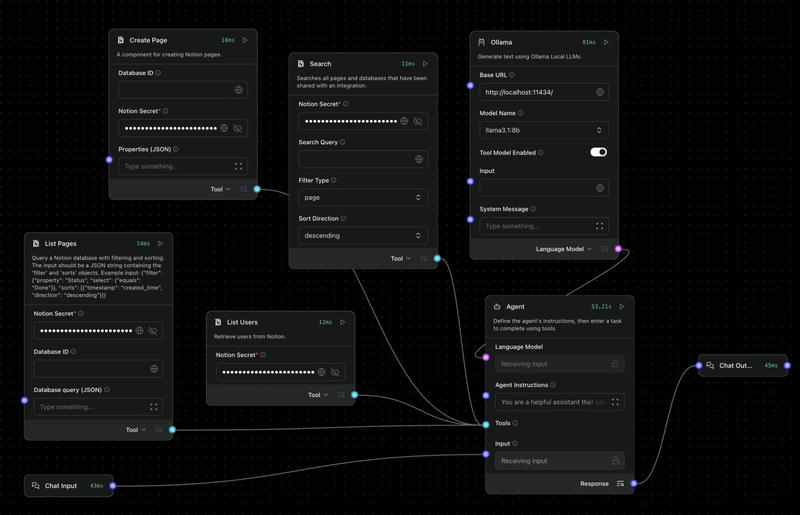Click the Database ID input in Create Page
Viewport: 800px width, 515px height.
[x=183, y=90]
